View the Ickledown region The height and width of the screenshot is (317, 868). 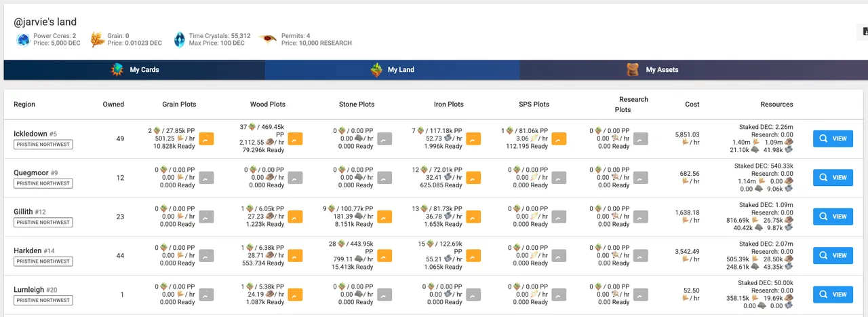(833, 138)
